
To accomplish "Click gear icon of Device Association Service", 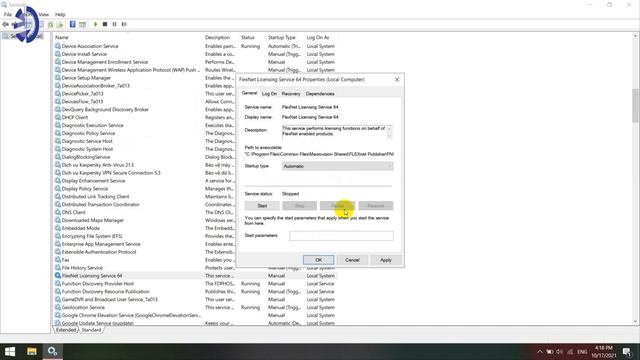I will pos(58,46).
